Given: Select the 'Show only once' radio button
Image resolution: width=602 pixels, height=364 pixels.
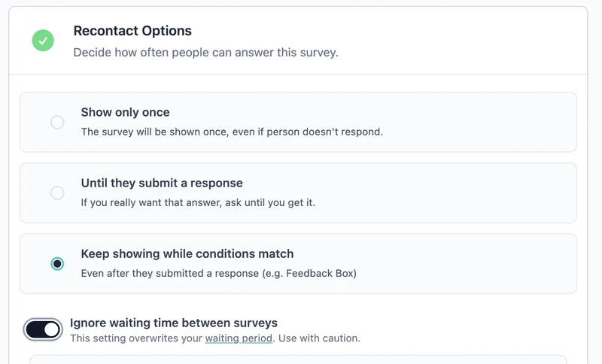Looking at the screenshot, I should [x=57, y=122].
